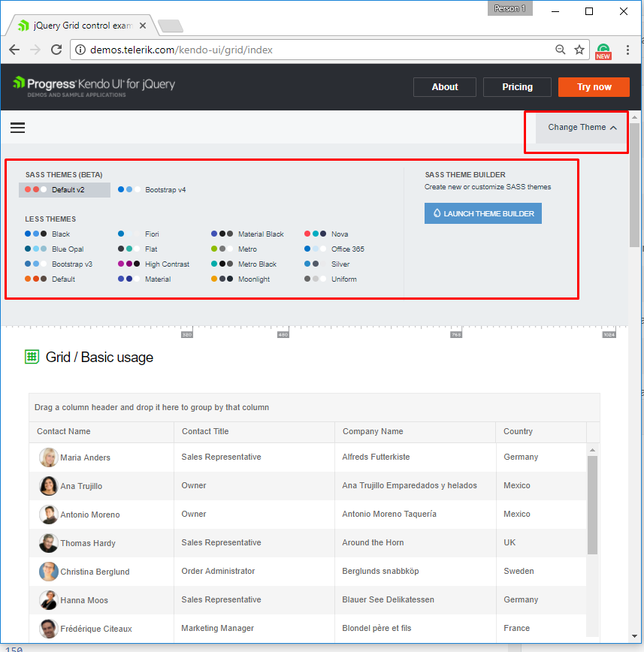Viewport: 644px width, 652px height.
Task: Click the 1024 responsive ruler marker
Action: [609, 334]
